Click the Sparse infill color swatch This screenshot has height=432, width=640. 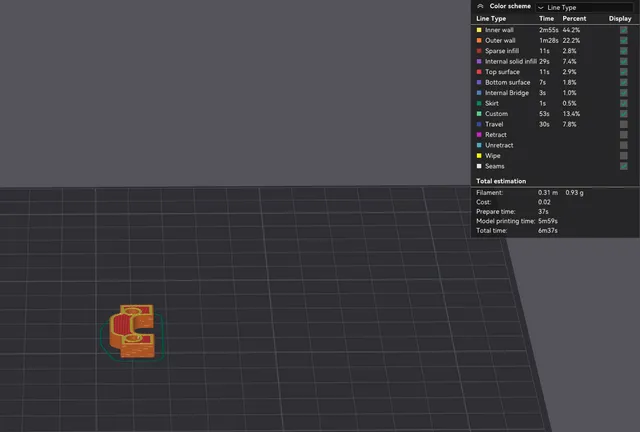coord(479,51)
